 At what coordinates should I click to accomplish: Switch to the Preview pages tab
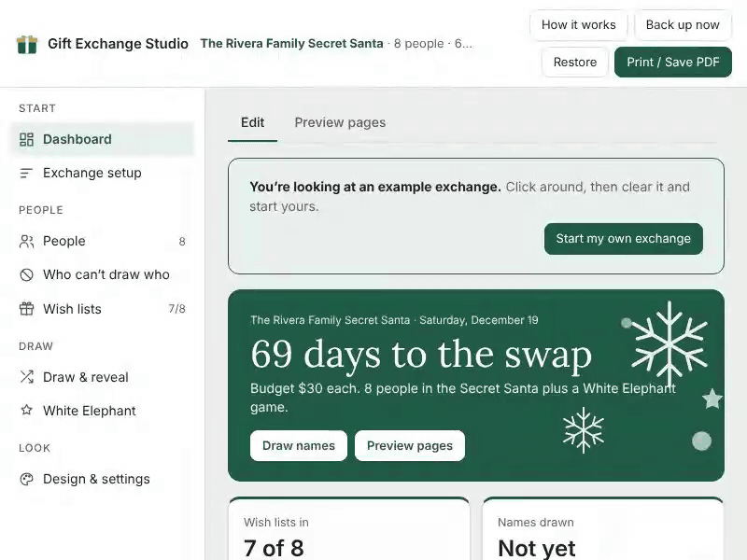coord(340,123)
